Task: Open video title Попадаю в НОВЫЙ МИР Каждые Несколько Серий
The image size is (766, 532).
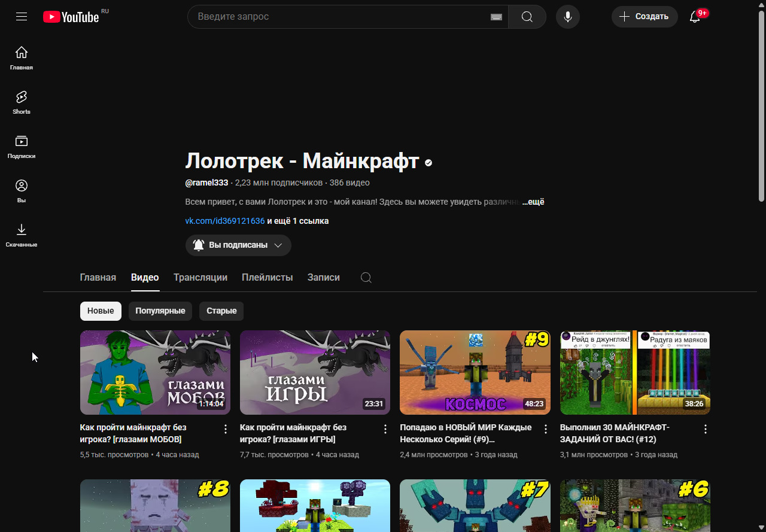Action: click(x=467, y=433)
